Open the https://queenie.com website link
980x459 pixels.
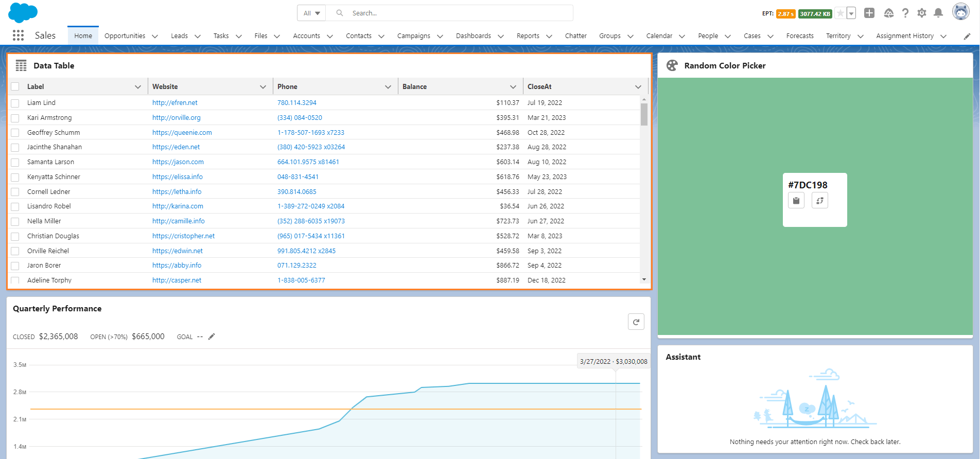182,132
